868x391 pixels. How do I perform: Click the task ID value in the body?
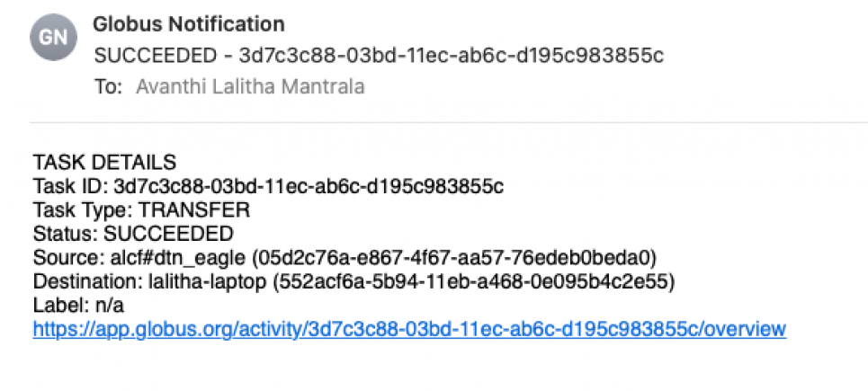coord(308,187)
